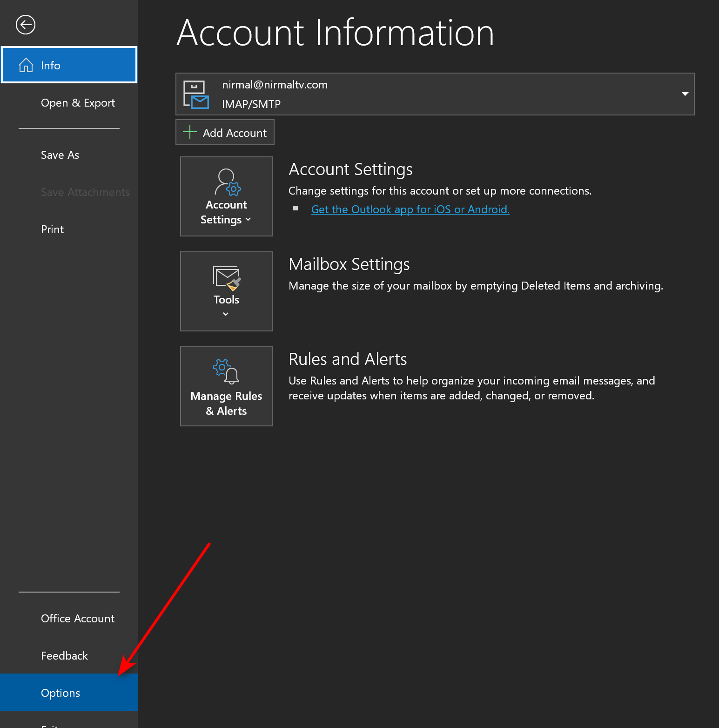Screen dimensions: 719x728
Task: Select Print from the sidebar
Action: [x=69, y=229]
